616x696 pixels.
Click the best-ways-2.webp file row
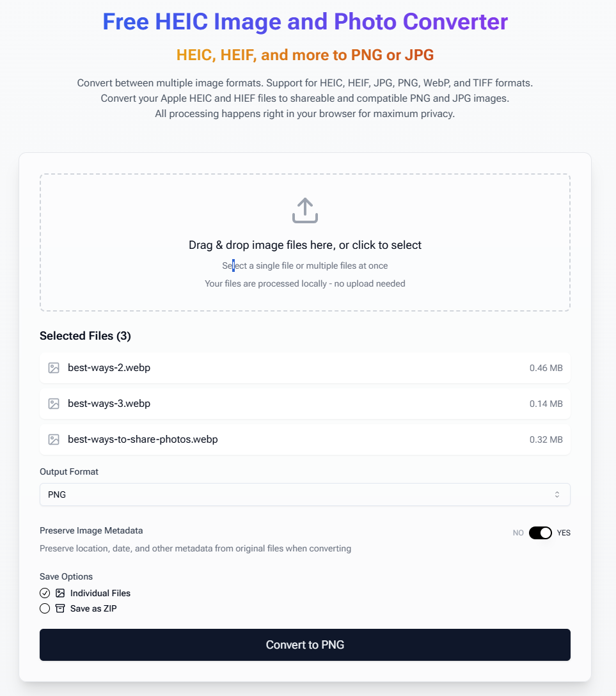(x=305, y=368)
